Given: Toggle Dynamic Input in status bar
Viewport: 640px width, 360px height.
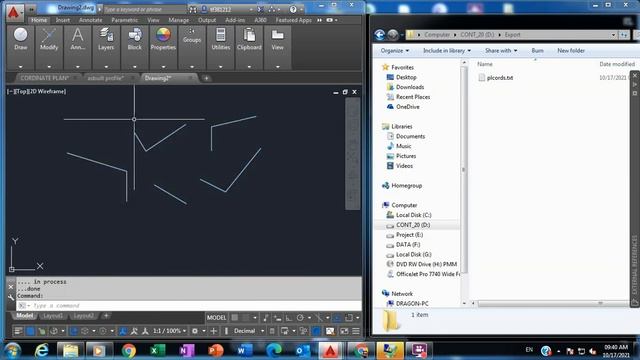Looking at the screenshot, I should [x=278, y=318].
